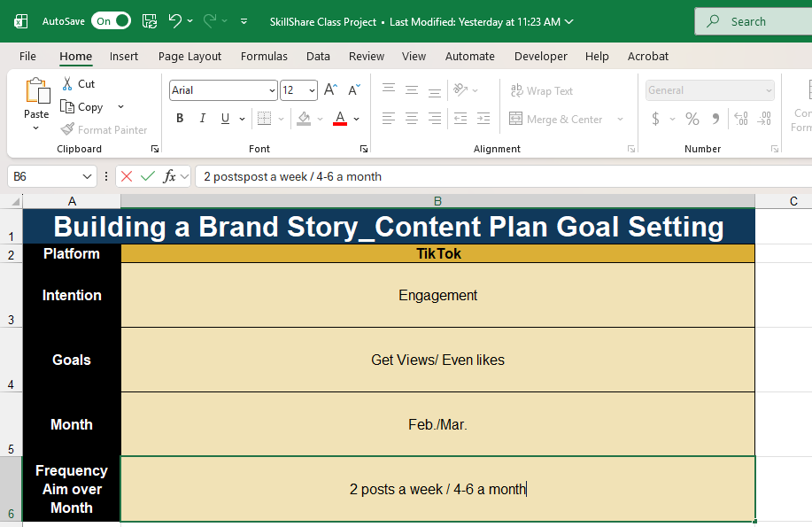
Task: Open the Automate tab
Action: pyautogui.click(x=469, y=56)
